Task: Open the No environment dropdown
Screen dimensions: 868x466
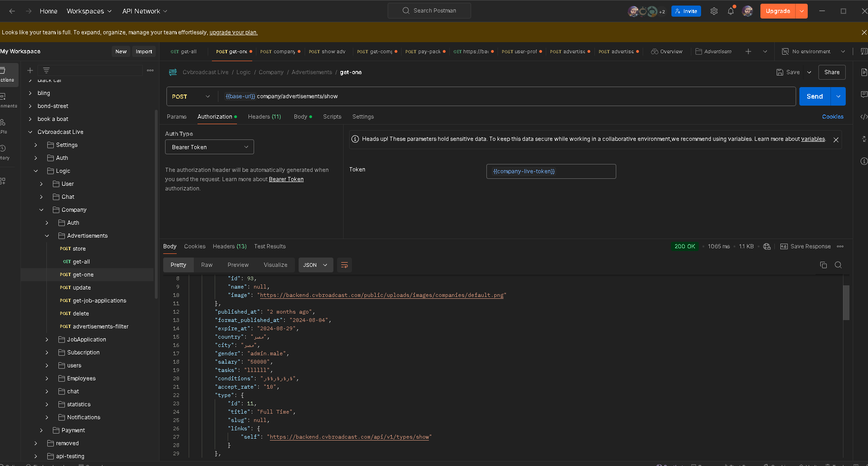Action: coord(814,51)
